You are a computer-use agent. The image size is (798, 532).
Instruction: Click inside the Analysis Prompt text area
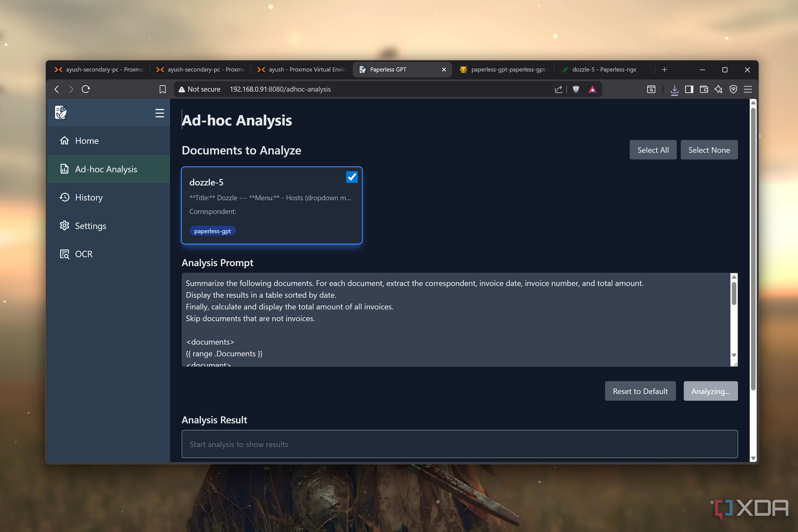click(456, 320)
